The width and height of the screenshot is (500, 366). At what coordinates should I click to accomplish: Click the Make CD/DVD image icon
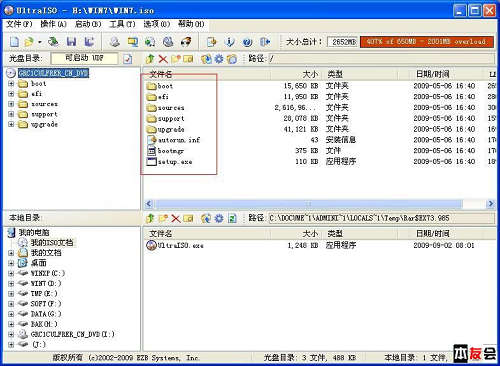115,42
